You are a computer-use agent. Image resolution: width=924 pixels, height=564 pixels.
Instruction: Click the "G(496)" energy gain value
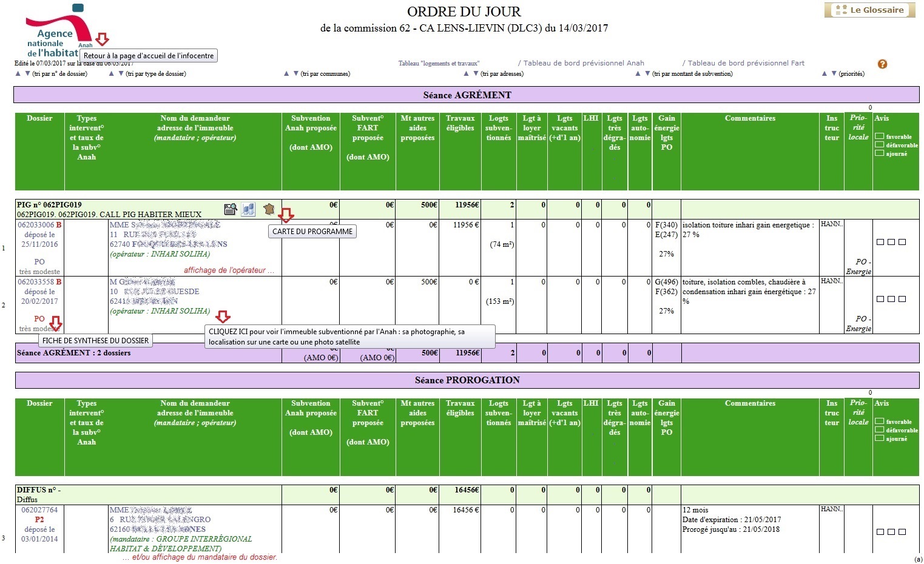tap(666, 282)
